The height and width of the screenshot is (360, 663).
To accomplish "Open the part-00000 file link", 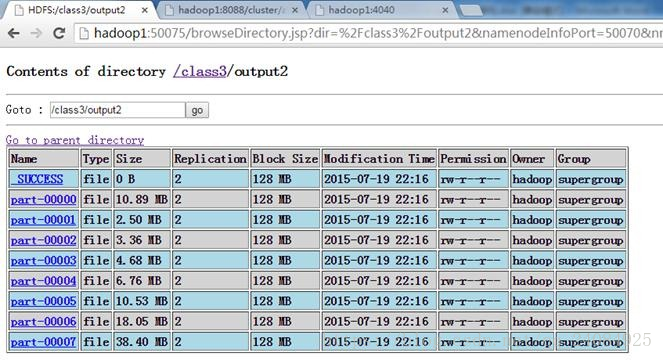I will (x=44, y=199).
